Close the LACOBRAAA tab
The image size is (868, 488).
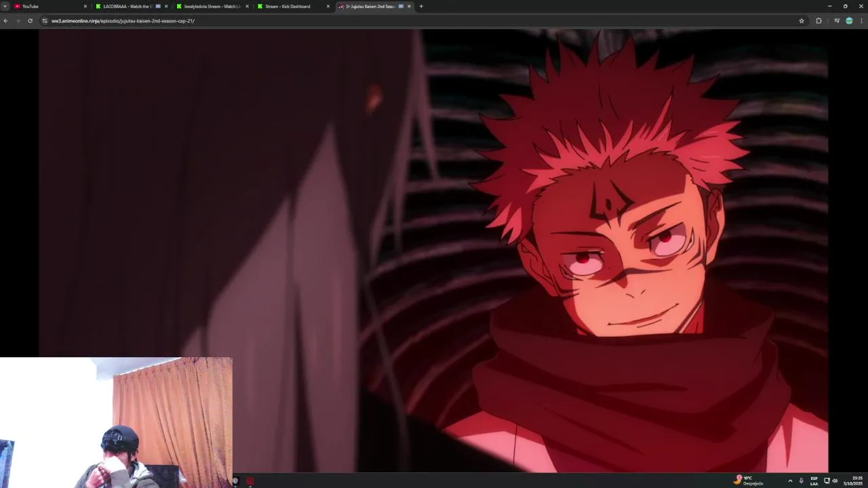click(166, 6)
